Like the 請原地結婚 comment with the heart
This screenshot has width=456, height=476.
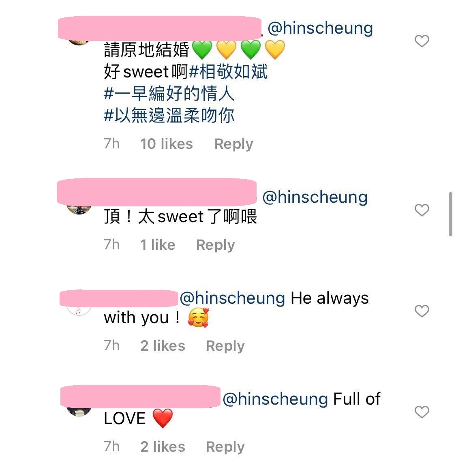click(422, 41)
